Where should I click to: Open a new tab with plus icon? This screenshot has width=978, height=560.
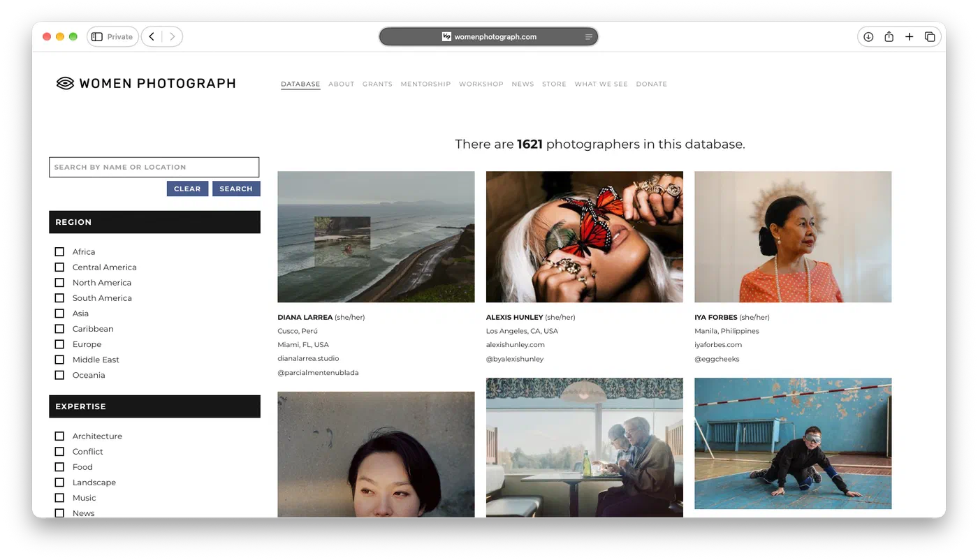click(x=909, y=37)
